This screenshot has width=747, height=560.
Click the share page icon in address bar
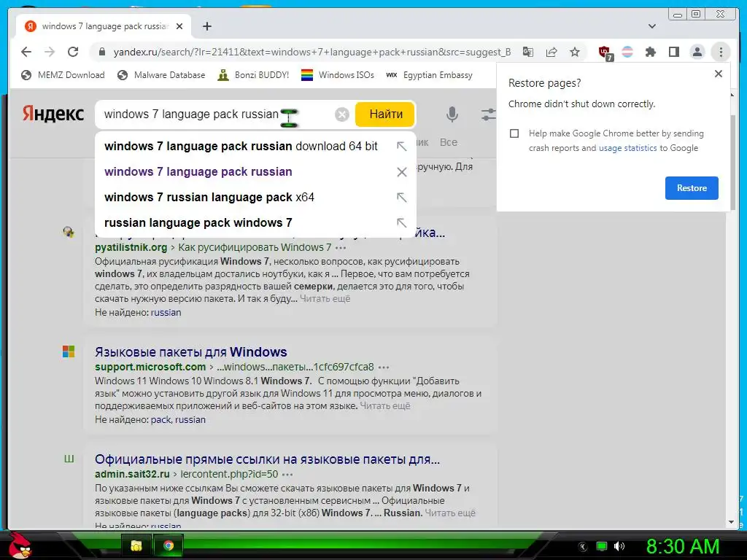pos(551,52)
